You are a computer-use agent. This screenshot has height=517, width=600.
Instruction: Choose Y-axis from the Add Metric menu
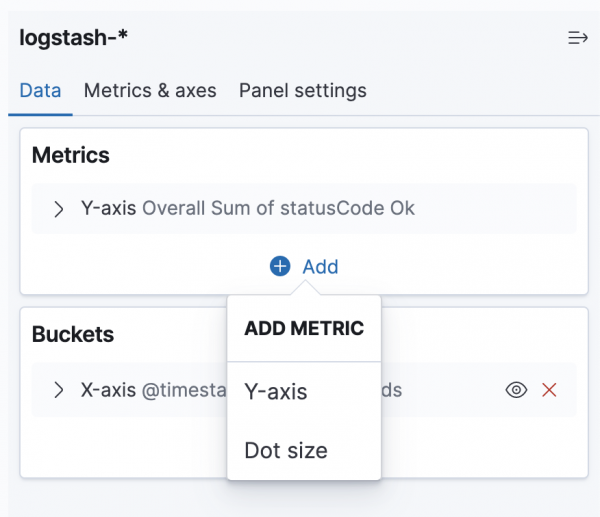(x=276, y=392)
